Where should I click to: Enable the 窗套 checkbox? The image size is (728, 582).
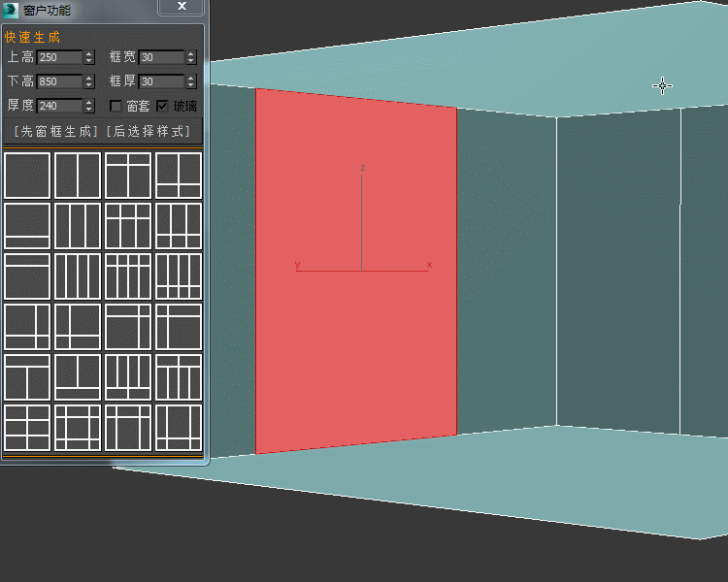click(116, 106)
